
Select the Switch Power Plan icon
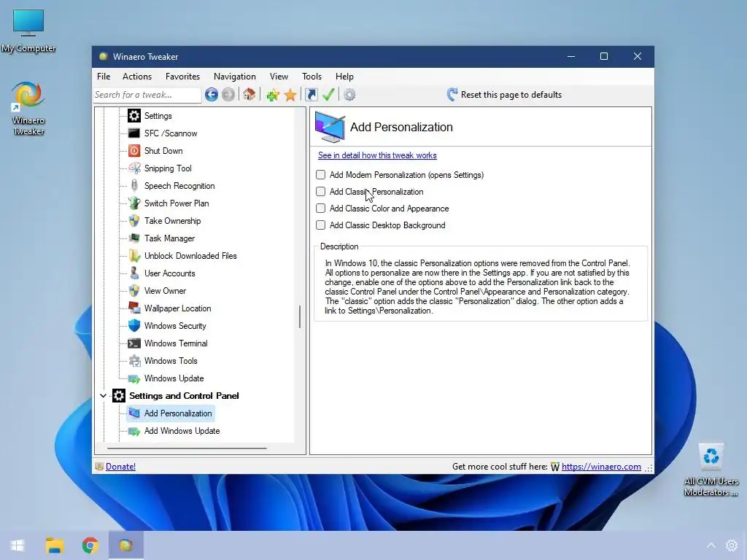(134, 203)
